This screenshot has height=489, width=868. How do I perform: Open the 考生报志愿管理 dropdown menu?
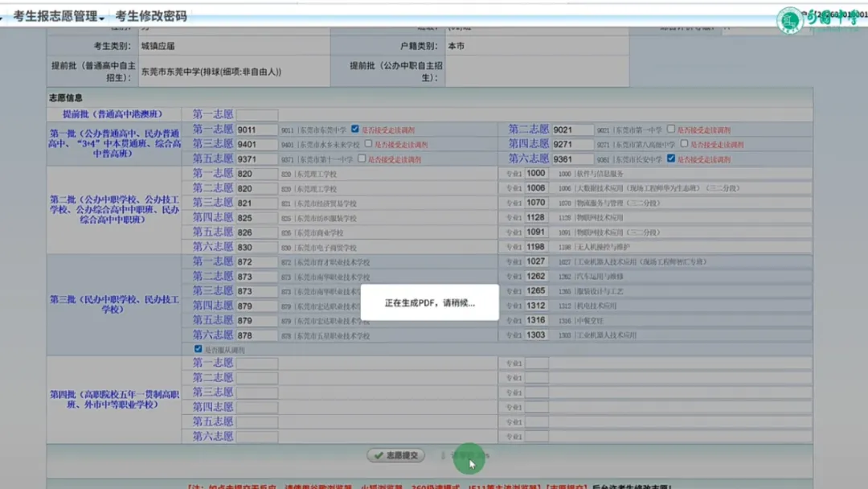(59, 16)
